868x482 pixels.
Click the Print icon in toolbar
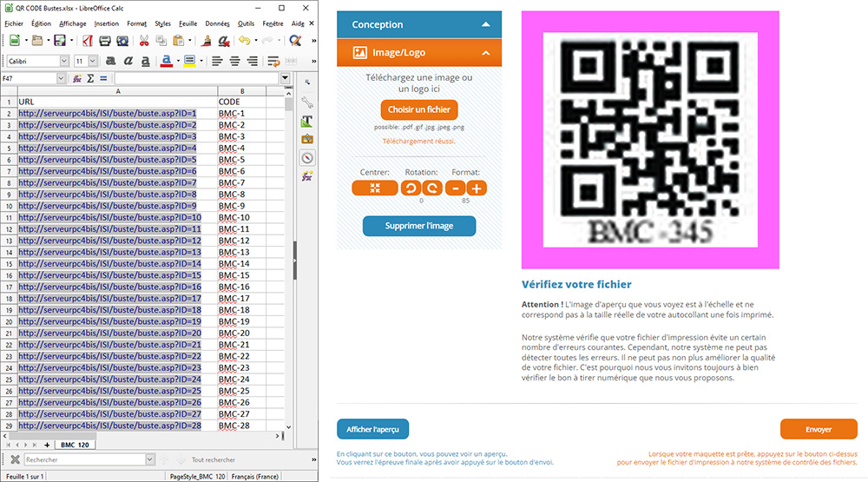pos(104,41)
